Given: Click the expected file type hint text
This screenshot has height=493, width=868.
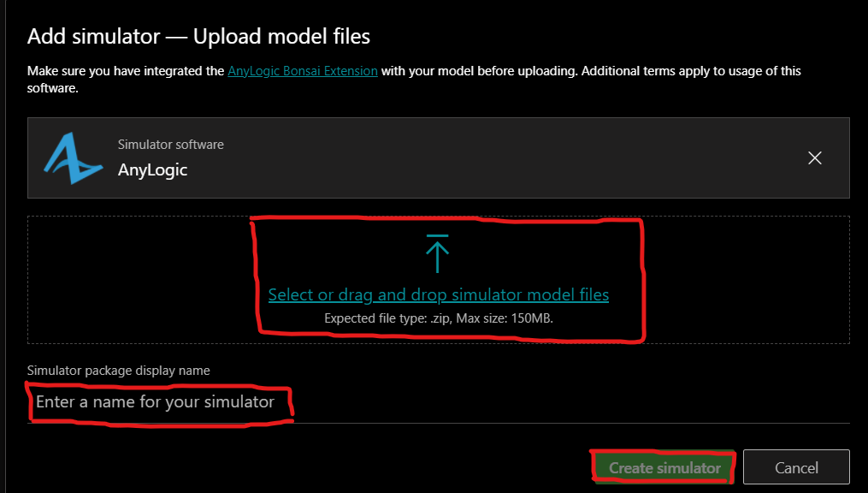Looking at the screenshot, I should tap(439, 318).
